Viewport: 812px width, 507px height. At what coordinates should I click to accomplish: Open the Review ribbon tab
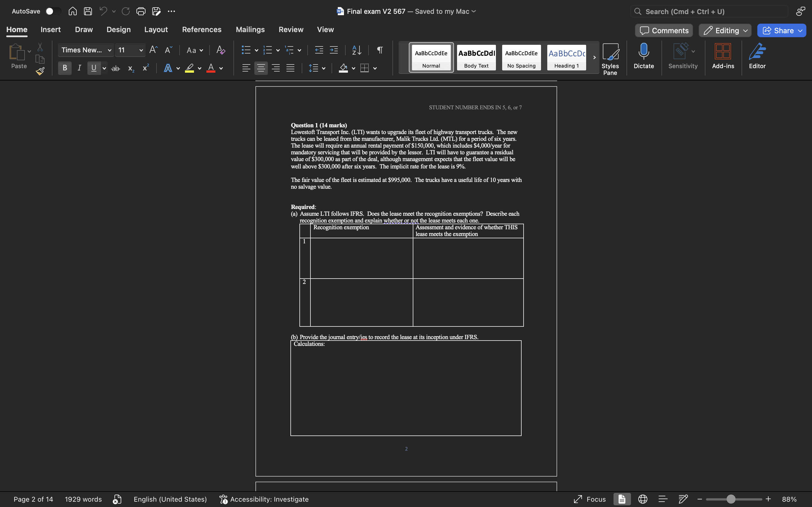[x=290, y=30]
